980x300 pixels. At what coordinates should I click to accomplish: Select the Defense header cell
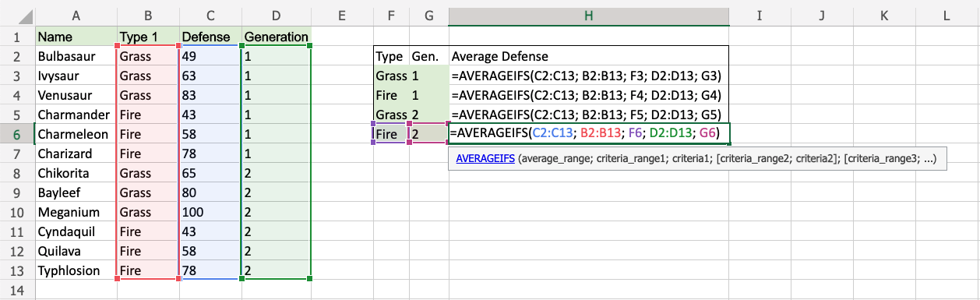[210, 37]
